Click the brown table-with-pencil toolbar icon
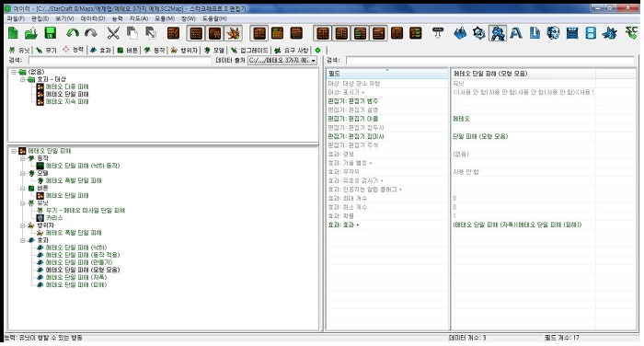The height and width of the screenshot is (346, 644). tap(173, 33)
